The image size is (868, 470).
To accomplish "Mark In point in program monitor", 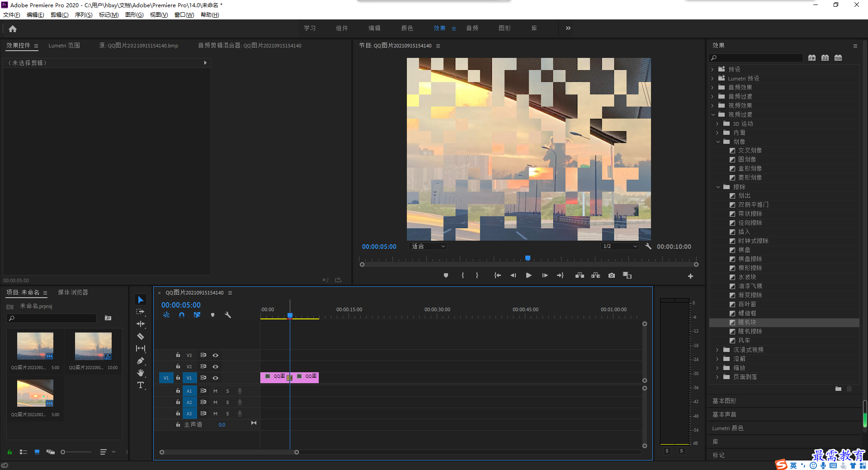I will pyautogui.click(x=462, y=275).
